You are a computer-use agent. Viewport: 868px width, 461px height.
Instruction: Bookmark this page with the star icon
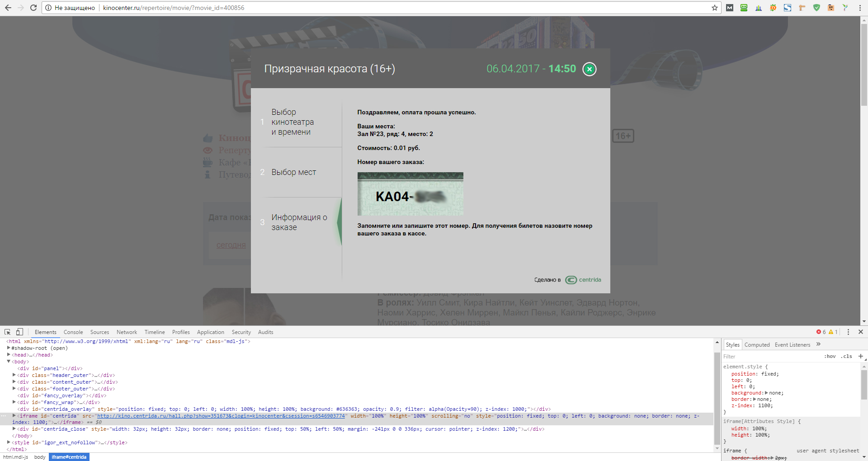point(715,8)
